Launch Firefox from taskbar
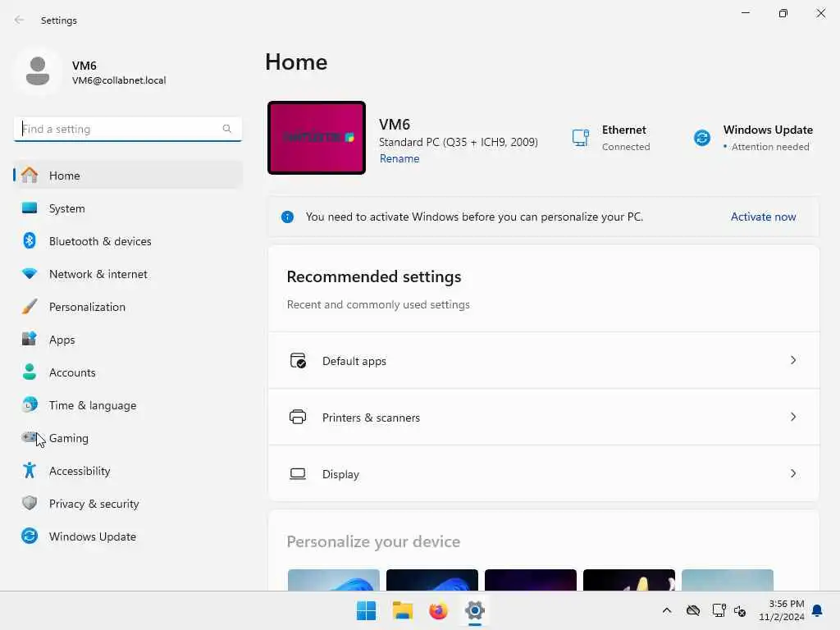This screenshot has height=630, width=840. (438, 610)
